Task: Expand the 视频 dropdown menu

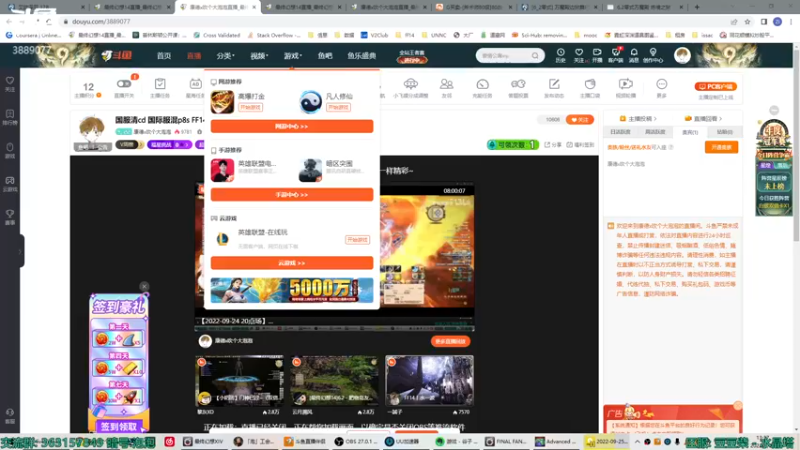Action: (259, 56)
